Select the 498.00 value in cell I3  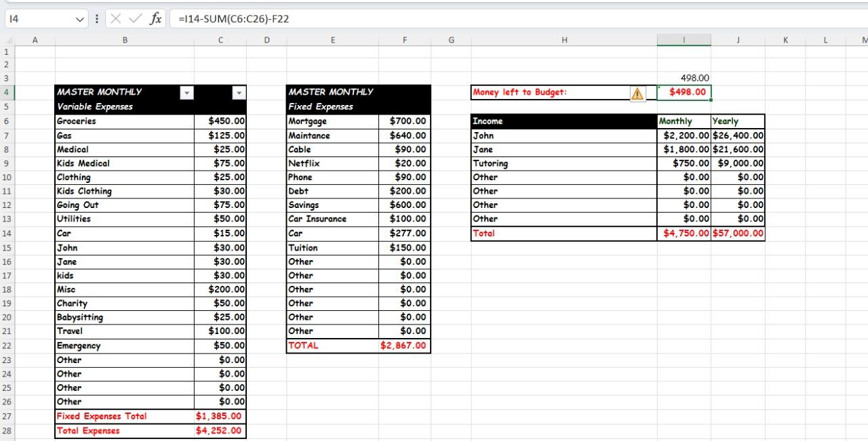(684, 79)
